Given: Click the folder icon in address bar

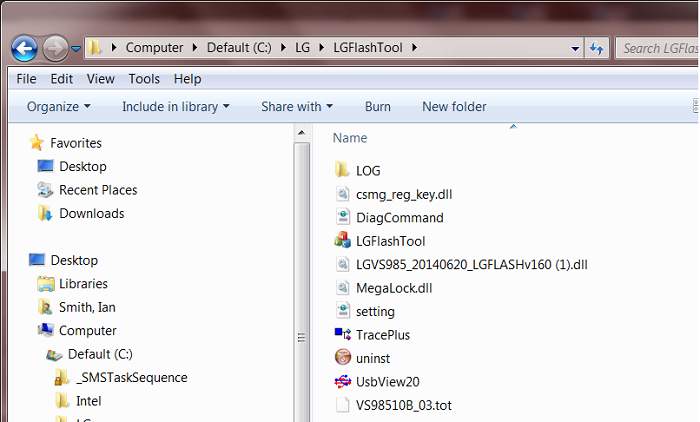Looking at the screenshot, I should click(x=94, y=47).
